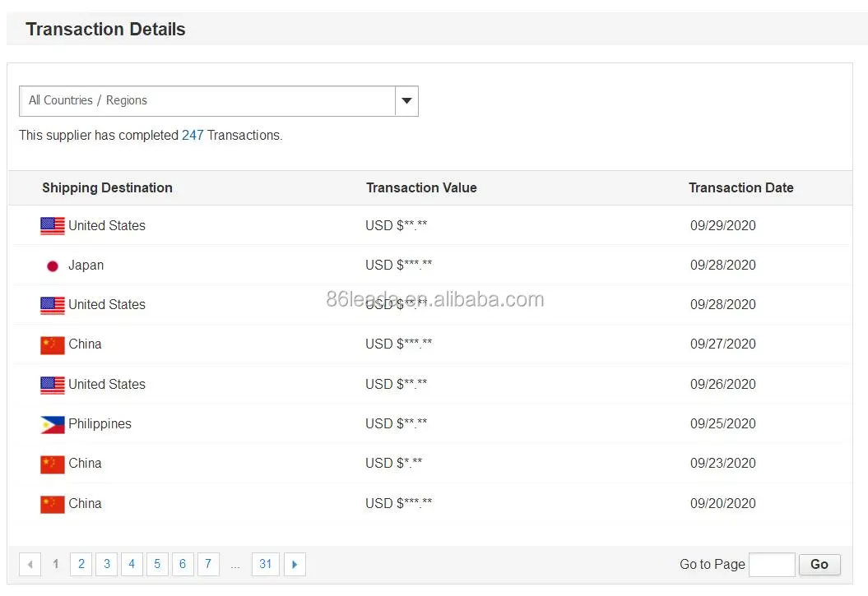Select page 4 in pagination

click(x=132, y=564)
